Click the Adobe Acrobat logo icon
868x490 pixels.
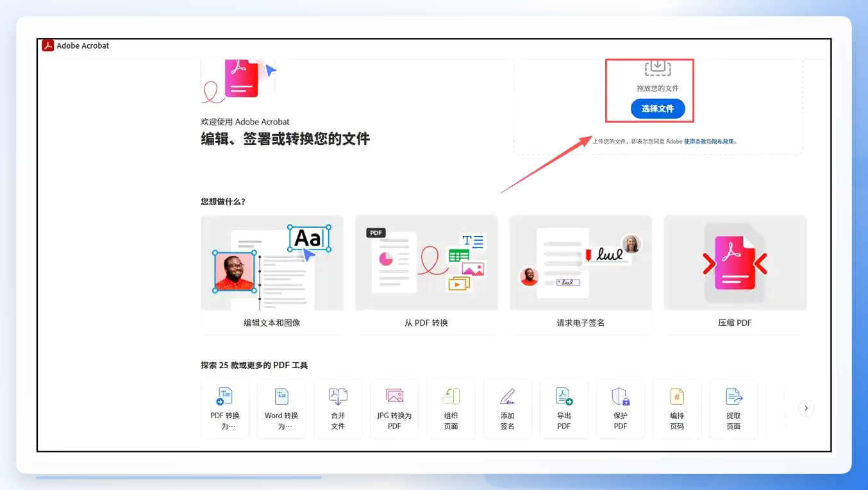pos(48,46)
